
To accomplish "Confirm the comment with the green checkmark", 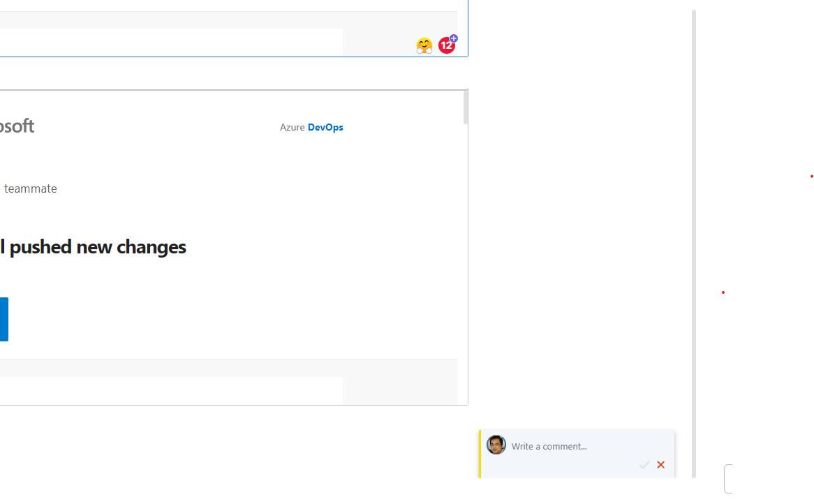I will tap(644, 464).
